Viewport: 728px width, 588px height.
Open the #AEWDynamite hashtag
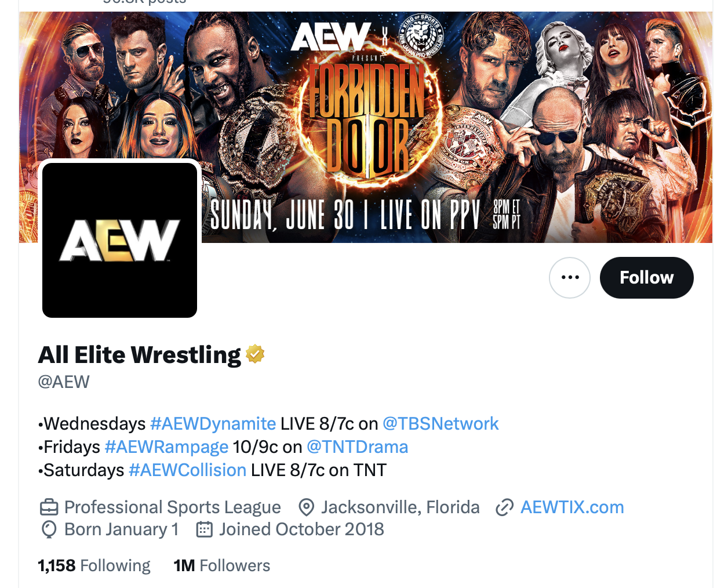[x=213, y=424]
